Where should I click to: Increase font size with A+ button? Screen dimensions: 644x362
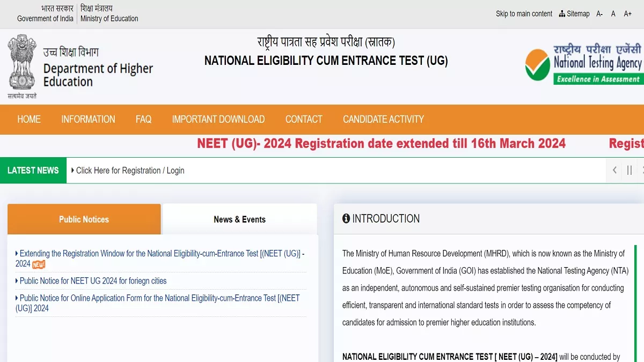(627, 14)
